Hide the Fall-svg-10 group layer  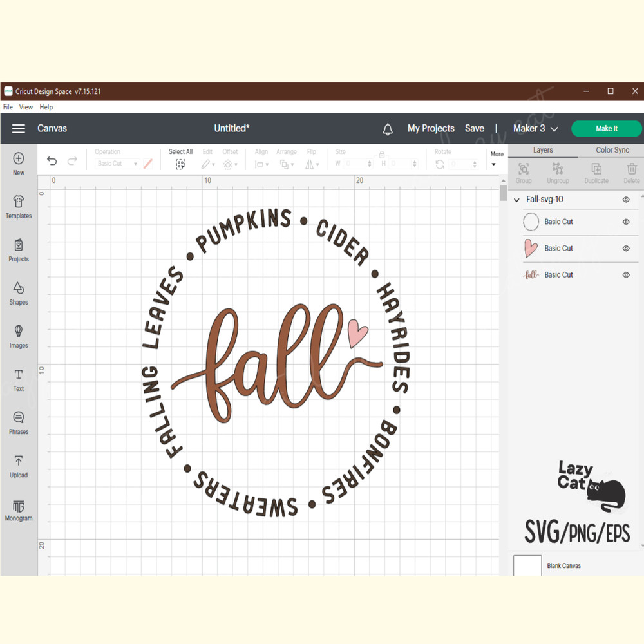pos(625,200)
